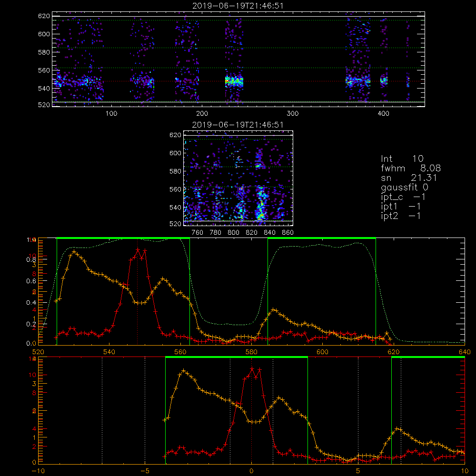
Task: Select the 'ipt_c -1' line
Action: (404, 197)
